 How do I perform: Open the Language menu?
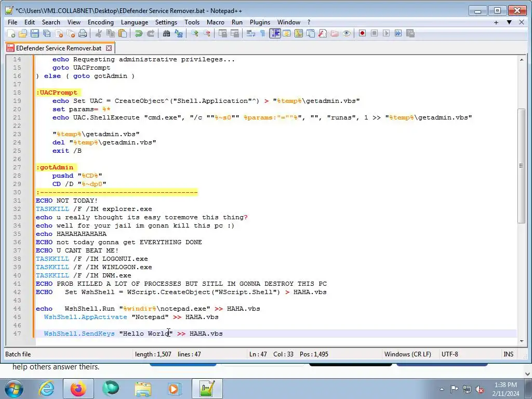point(135,22)
